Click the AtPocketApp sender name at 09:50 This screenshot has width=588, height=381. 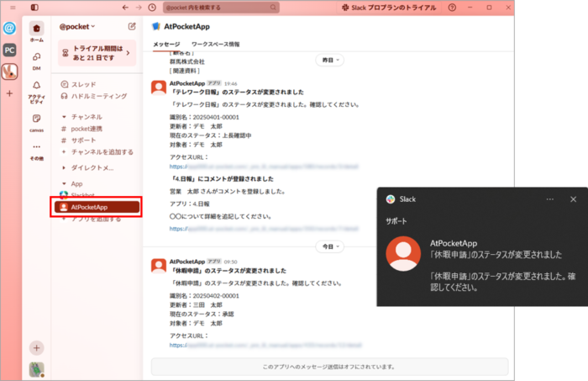(187, 262)
